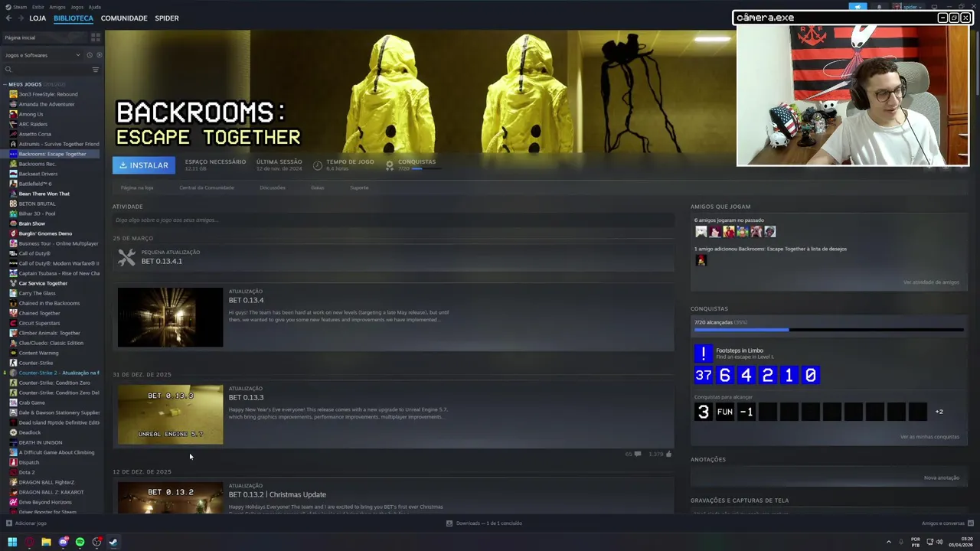The height and width of the screenshot is (551, 980).
Task: Click Ver atividade de amigos link
Action: coord(931,282)
